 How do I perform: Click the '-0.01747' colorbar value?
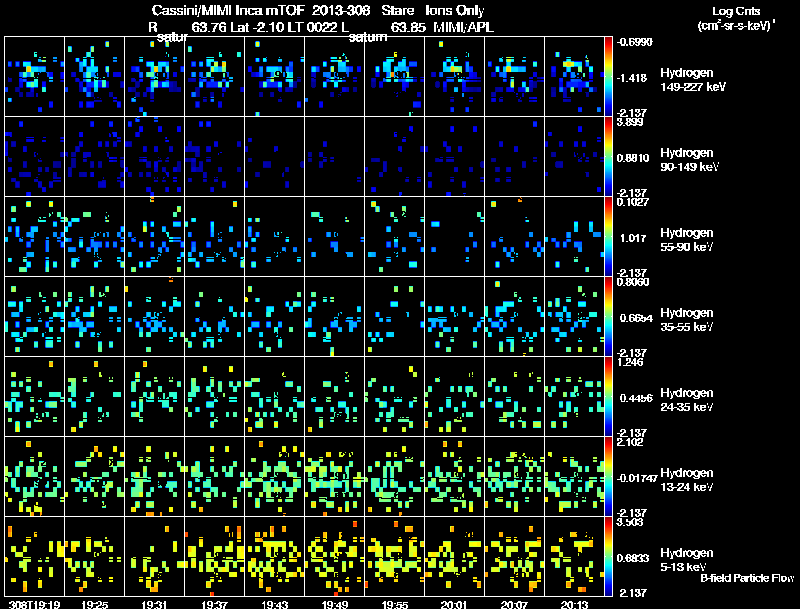[637, 478]
